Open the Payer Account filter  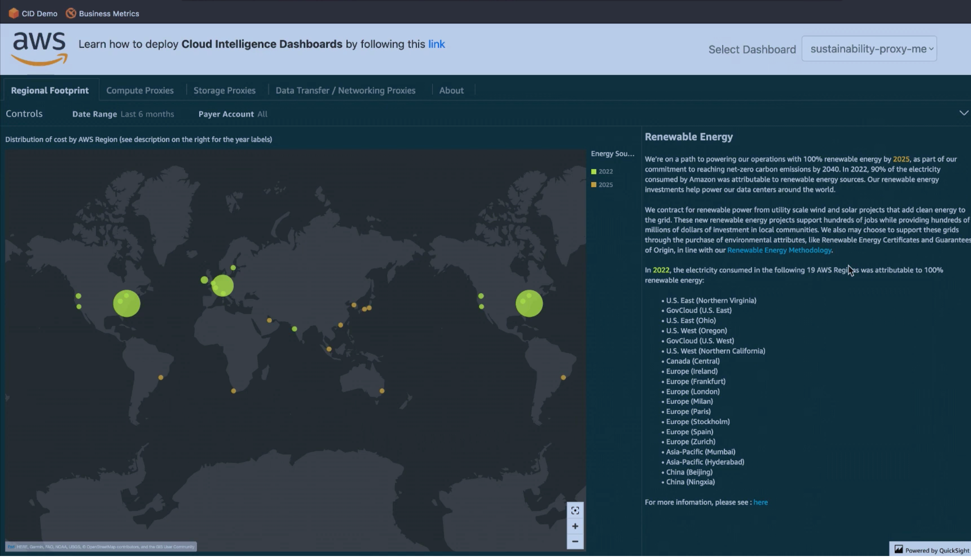232,114
